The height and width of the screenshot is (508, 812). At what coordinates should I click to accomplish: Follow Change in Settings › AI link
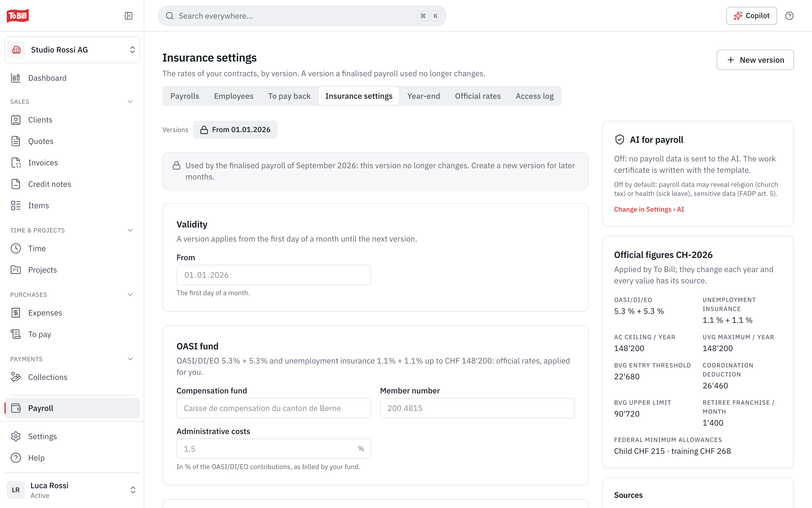point(649,209)
